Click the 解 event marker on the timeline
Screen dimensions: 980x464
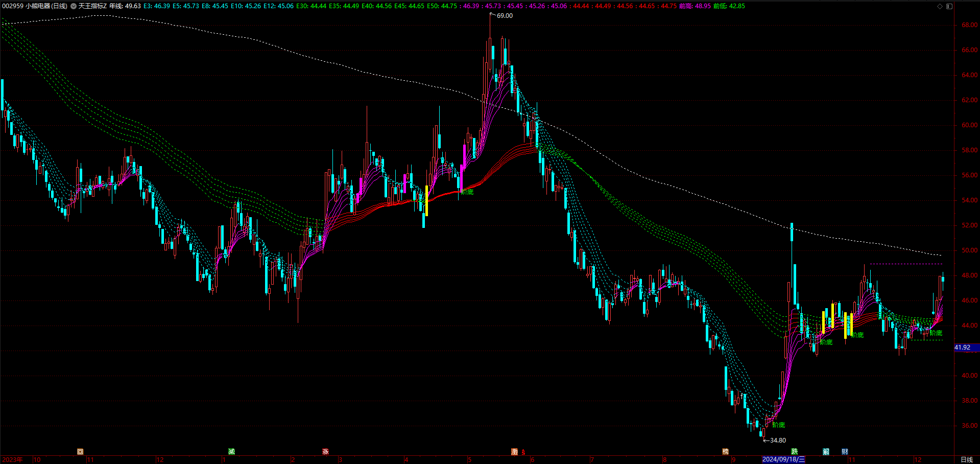click(x=826, y=452)
